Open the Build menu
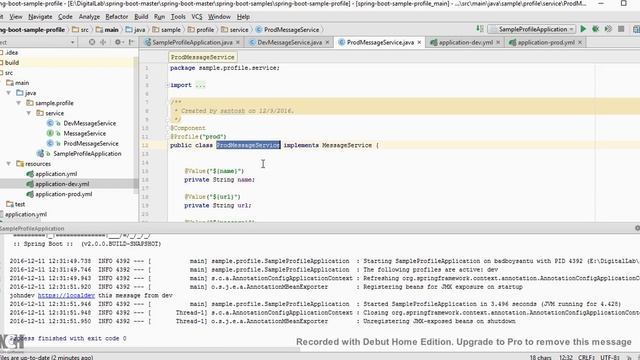Screen dimensions: 640x360 [x=141, y=17]
